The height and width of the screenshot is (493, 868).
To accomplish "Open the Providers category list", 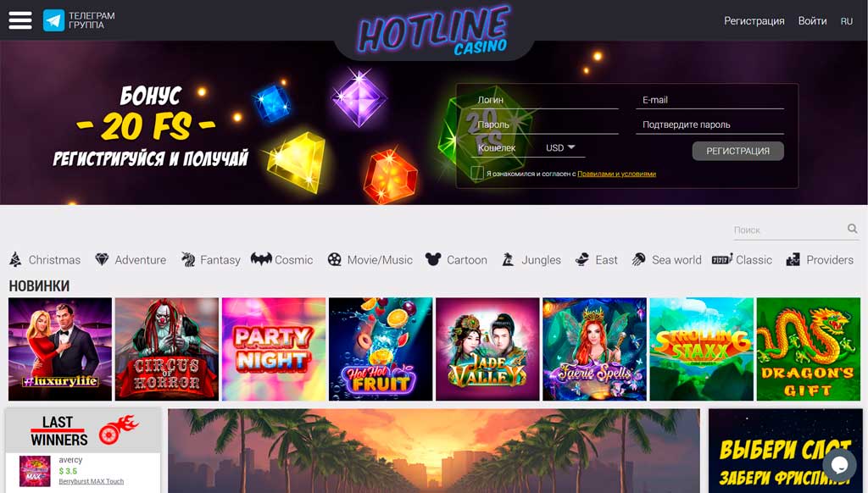I will (x=820, y=259).
